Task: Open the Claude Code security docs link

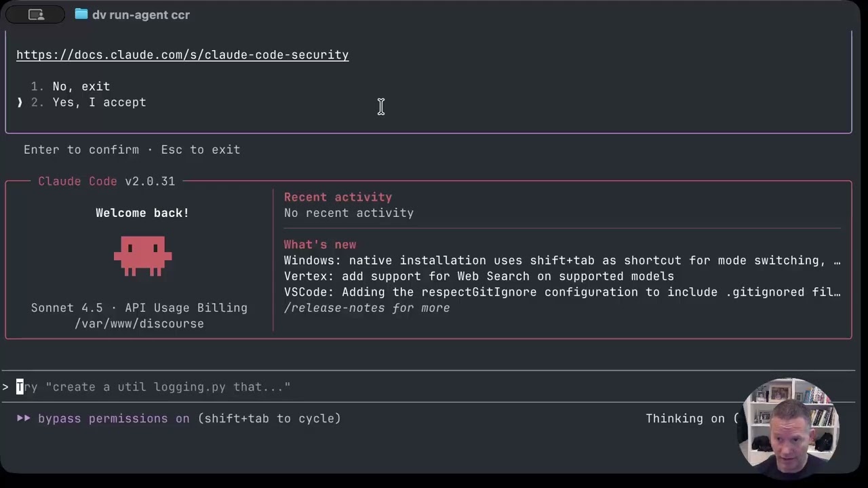Action: pyautogui.click(x=182, y=55)
